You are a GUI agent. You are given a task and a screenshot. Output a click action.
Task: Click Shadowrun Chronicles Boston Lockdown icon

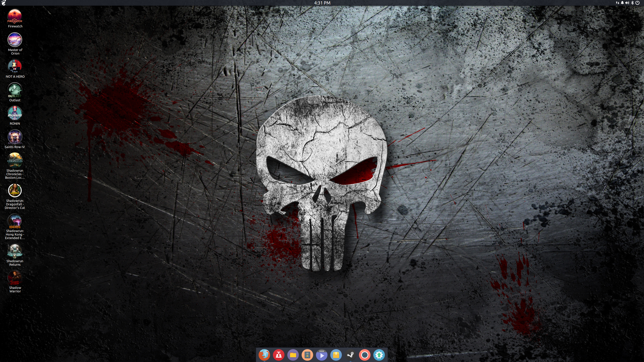point(15,166)
